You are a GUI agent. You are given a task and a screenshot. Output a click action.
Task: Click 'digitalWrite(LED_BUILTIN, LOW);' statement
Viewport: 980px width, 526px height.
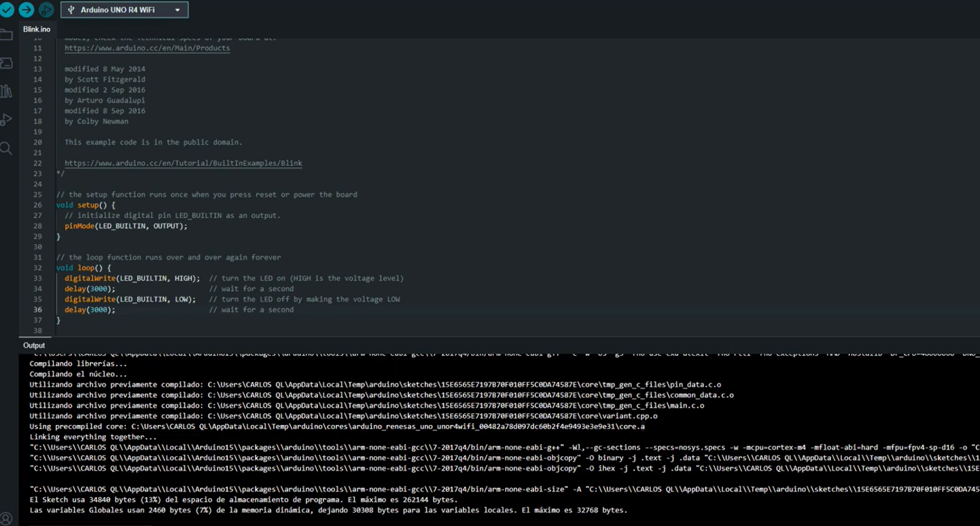130,299
